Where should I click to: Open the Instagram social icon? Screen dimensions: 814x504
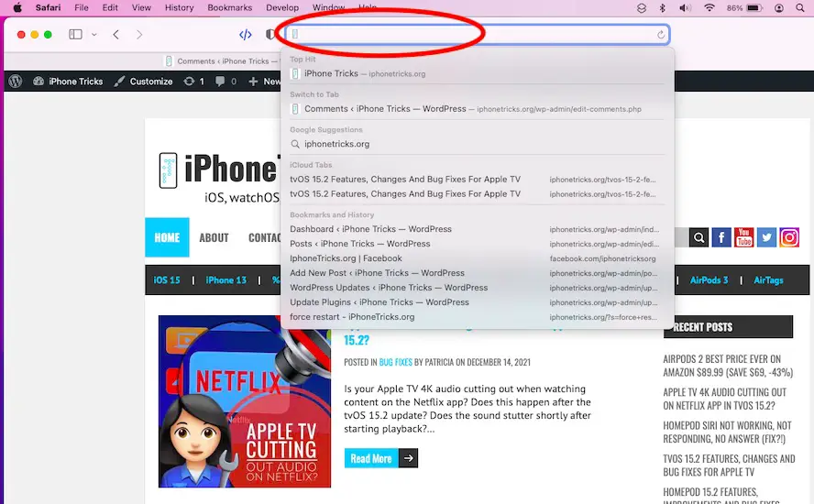[x=789, y=237]
